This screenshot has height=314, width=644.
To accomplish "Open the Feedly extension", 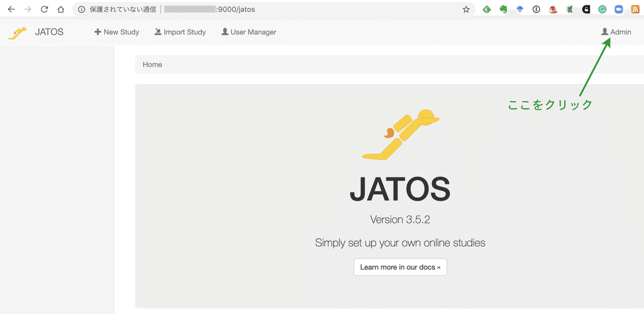I will (487, 9).
